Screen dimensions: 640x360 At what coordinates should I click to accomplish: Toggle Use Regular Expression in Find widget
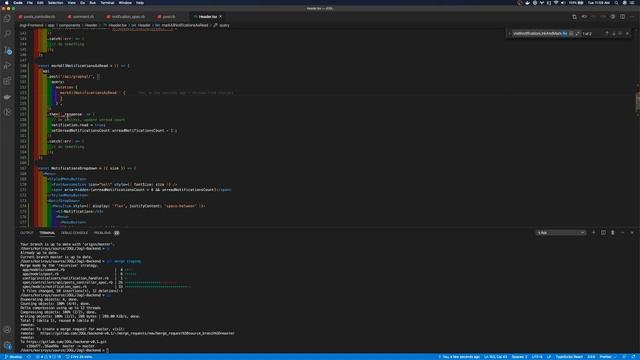coord(577,33)
